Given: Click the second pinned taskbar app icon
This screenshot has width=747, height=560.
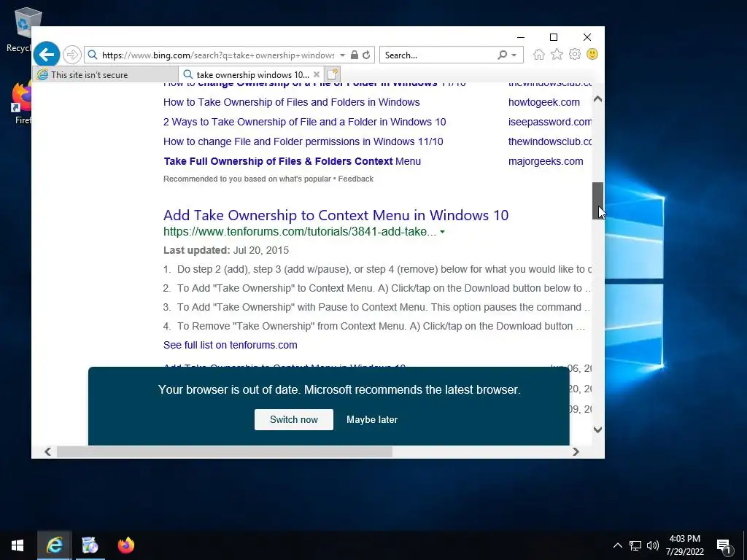Looking at the screenshot, I should coord(90,545).
